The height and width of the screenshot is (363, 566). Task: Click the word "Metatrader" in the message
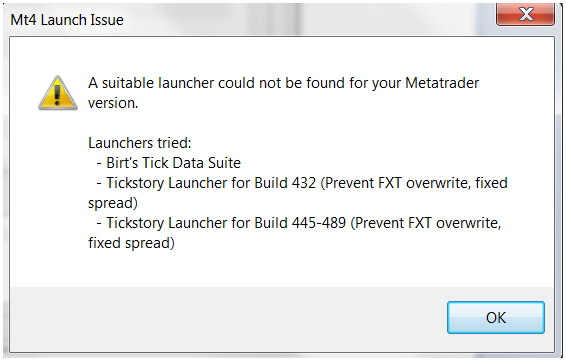tap(442, 83)
